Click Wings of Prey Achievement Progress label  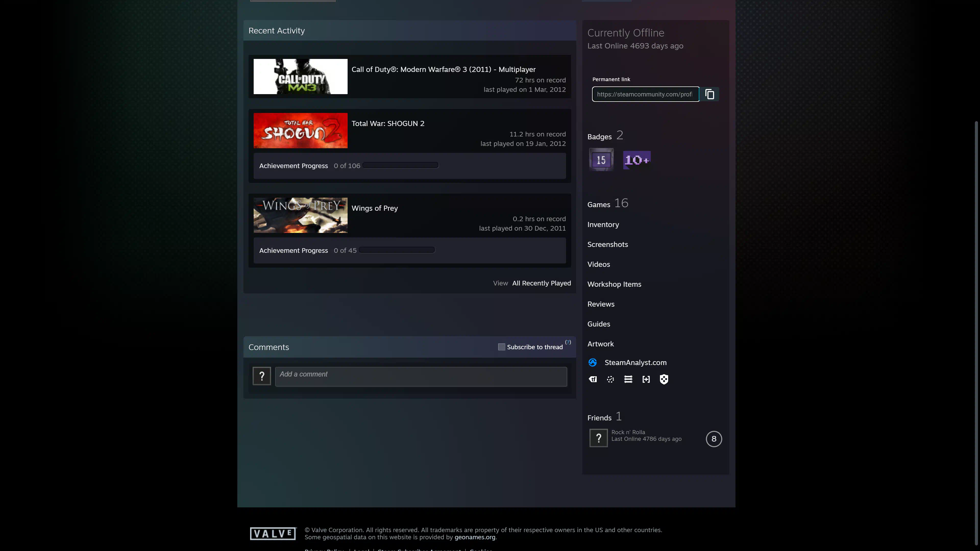click(294, 251)
